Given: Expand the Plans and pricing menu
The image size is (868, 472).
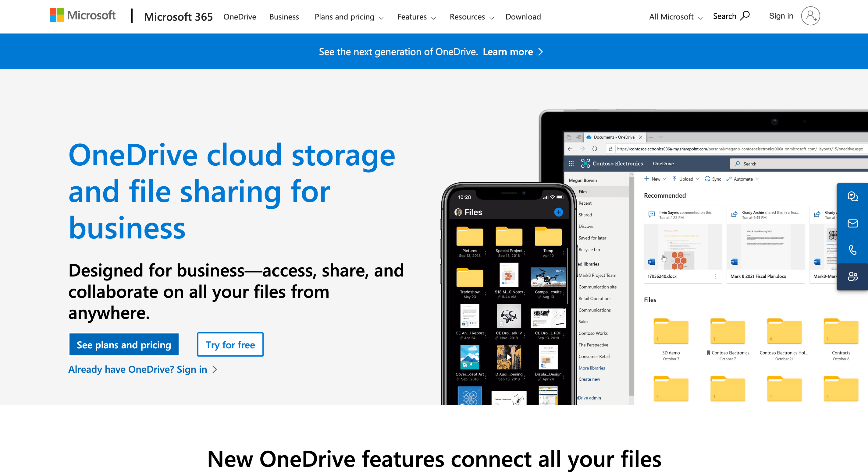Looking at the screenshot, I should point(349,17).
